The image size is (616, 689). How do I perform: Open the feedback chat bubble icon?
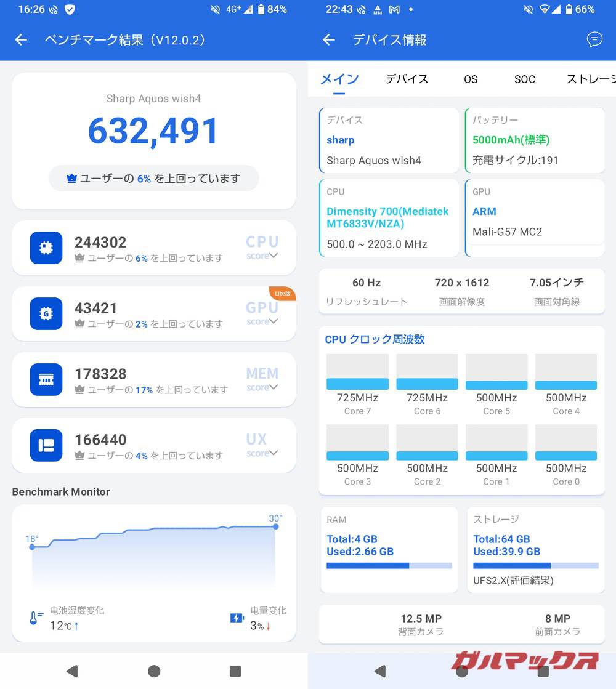[594, 39]
